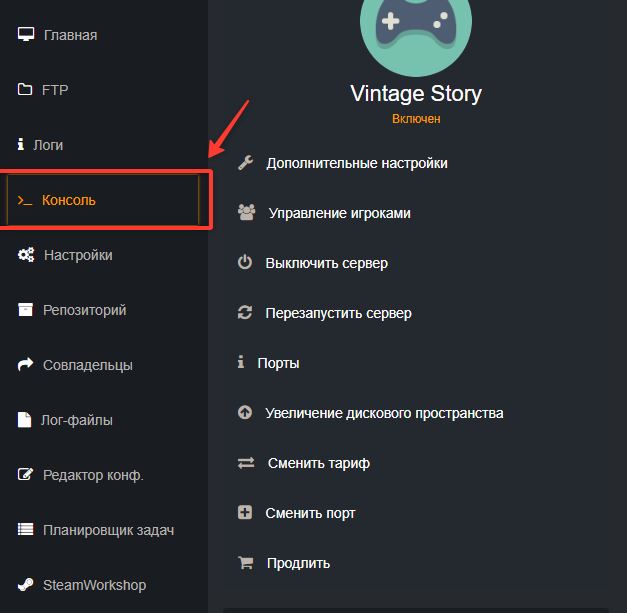Select Управление игроками option

[339, 213]
